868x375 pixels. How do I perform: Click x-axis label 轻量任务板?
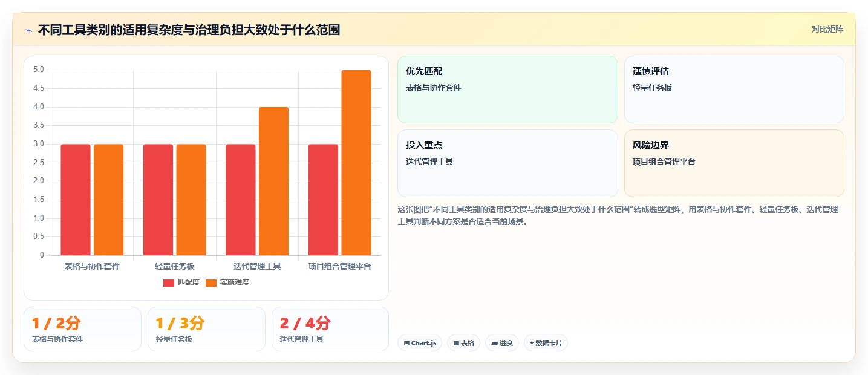coord(175,266)
